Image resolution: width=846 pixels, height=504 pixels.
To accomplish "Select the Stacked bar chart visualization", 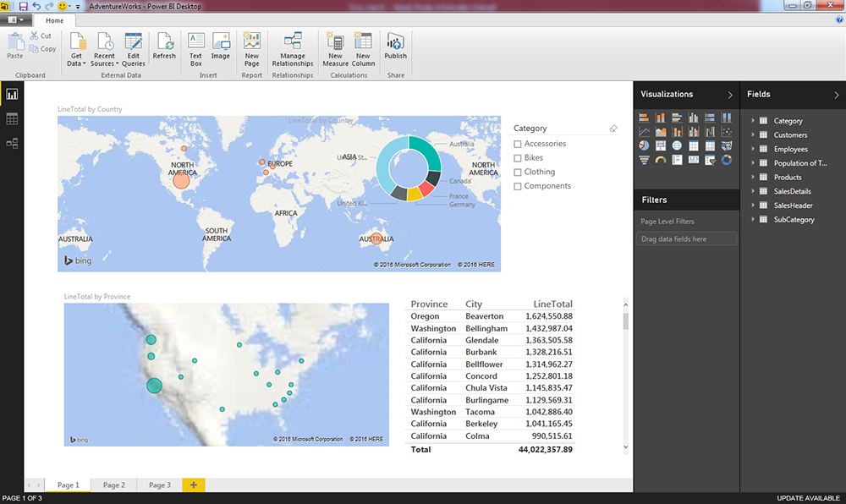I will coord(644,118).
